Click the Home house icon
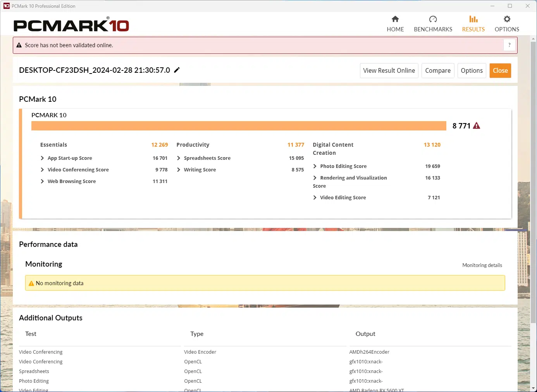Viewport: 537px width, 392px height. (x=395, y=19)
